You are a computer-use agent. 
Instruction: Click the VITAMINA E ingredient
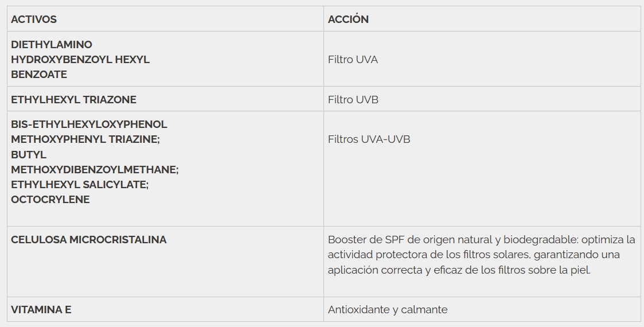(x=41, y=309)
